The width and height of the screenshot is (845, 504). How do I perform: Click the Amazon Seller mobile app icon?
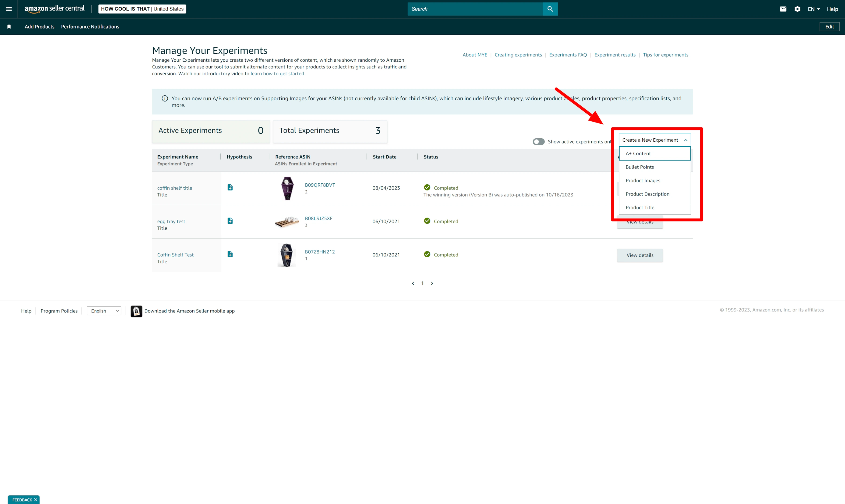pos(136,311)
